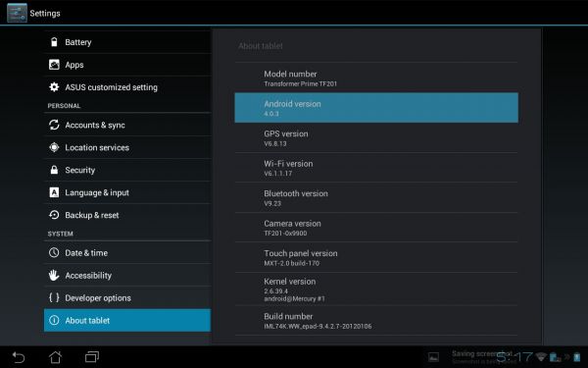This screenshot has height=368, width=588.
Task: Tap the Developer options braces icon
Action: point(54,297)
